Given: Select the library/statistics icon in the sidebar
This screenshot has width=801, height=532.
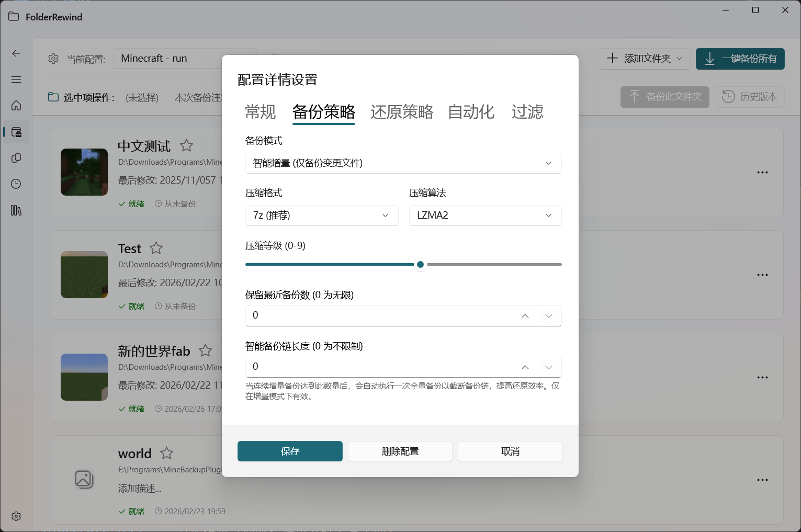Looking at the screenshot, I should [16, 210].
